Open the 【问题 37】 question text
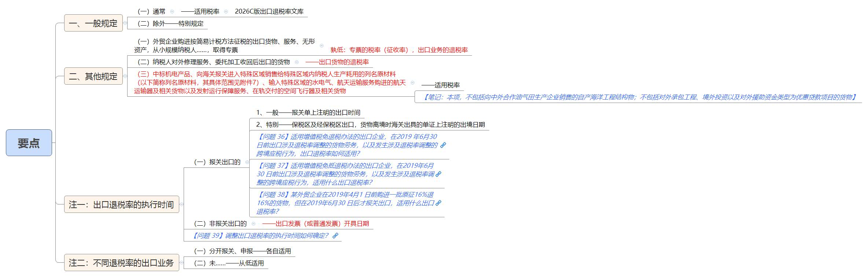Screen dimensions: 868x277 pyautogui.click(x=345, y=174)
